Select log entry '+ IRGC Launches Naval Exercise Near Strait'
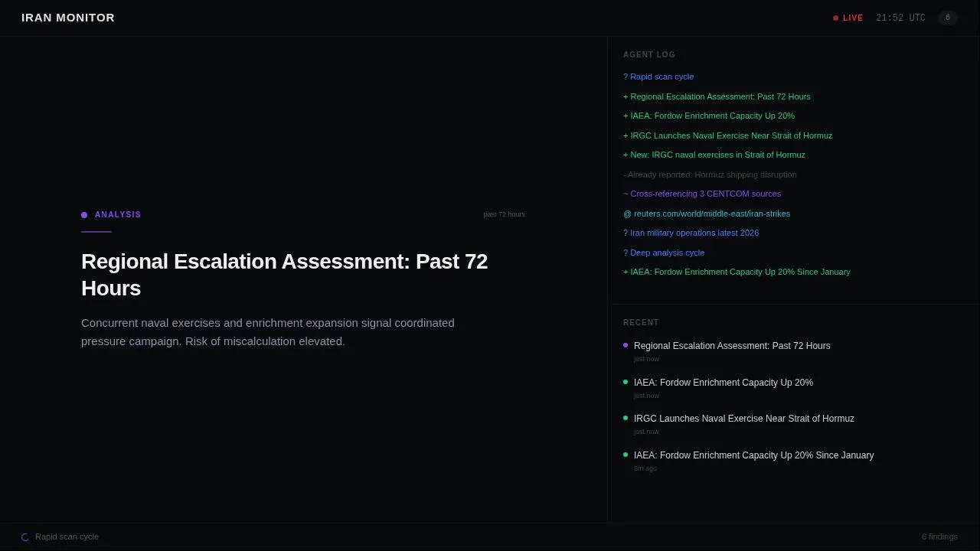Image resolution: width=980 pixels, height=551 pixels. point(727,135)
